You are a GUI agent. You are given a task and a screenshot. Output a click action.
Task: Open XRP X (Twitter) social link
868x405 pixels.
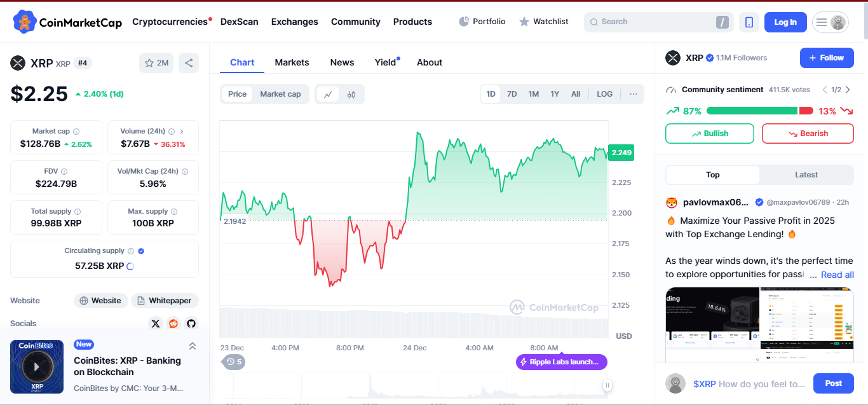pyautogui.click(x=156, y=324)
